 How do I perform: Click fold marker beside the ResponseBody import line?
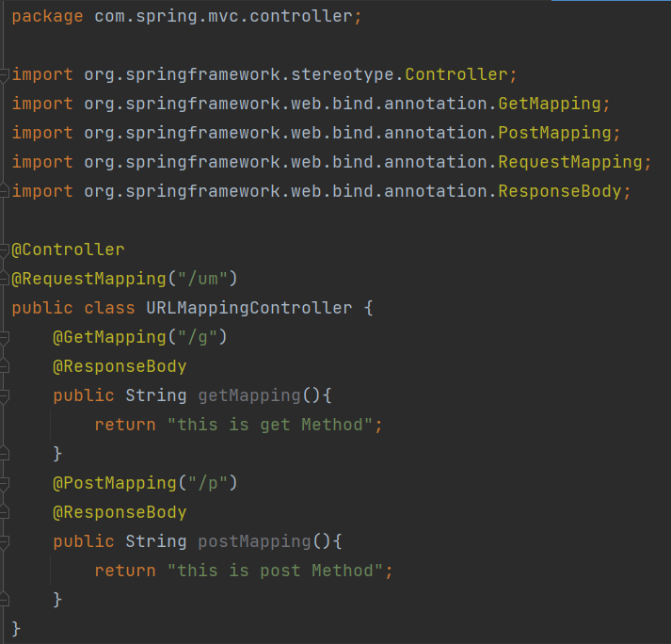point(5,191)
